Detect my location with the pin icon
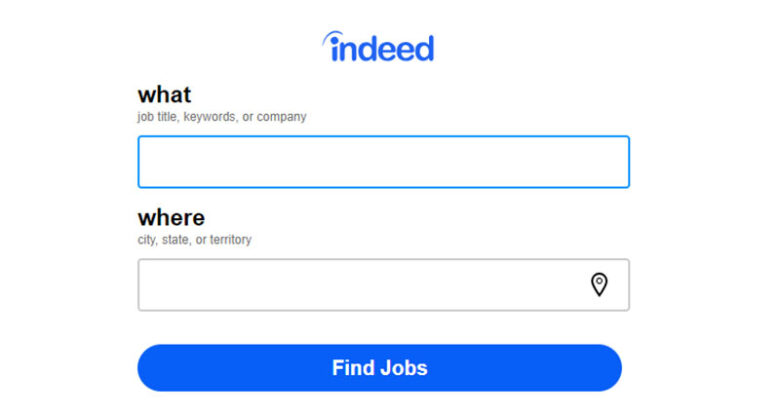 coord(599,285)
